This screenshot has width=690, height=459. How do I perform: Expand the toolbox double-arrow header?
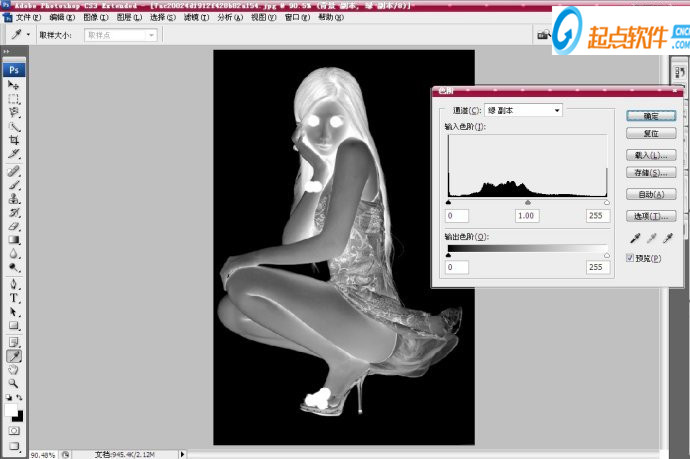pos(7,51)
